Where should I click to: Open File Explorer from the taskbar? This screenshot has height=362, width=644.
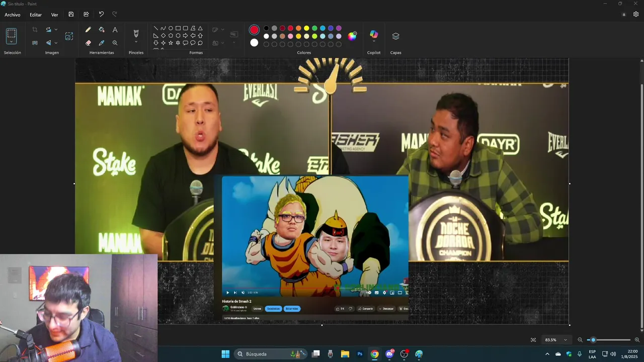click(x=345, y=354)
